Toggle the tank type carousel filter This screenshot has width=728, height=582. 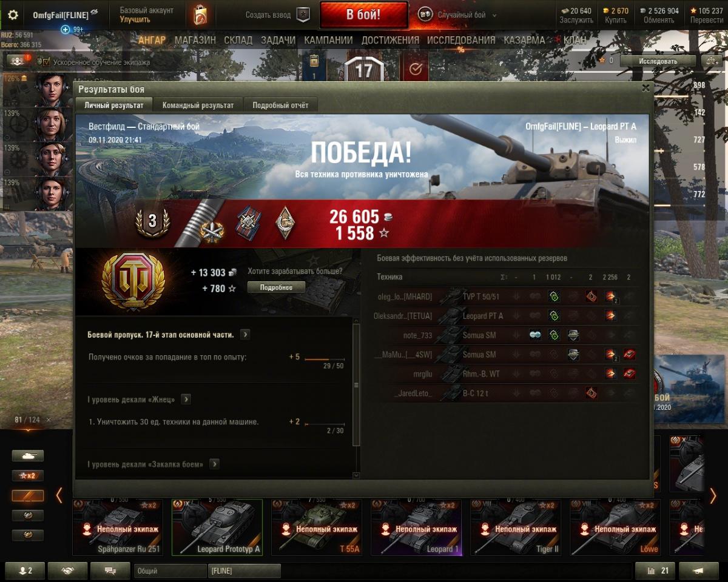[28, 456]
